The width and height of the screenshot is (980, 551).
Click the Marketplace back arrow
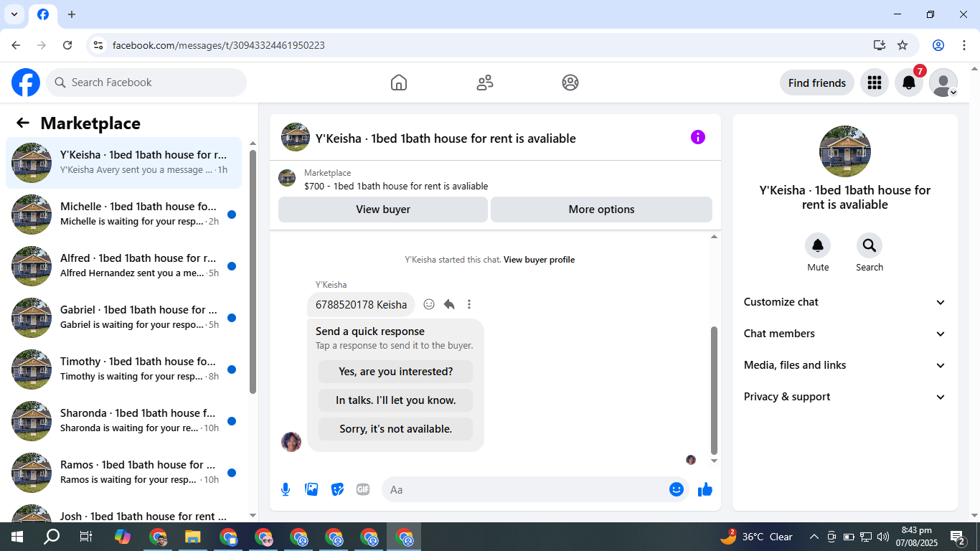(x=23, y=123)
